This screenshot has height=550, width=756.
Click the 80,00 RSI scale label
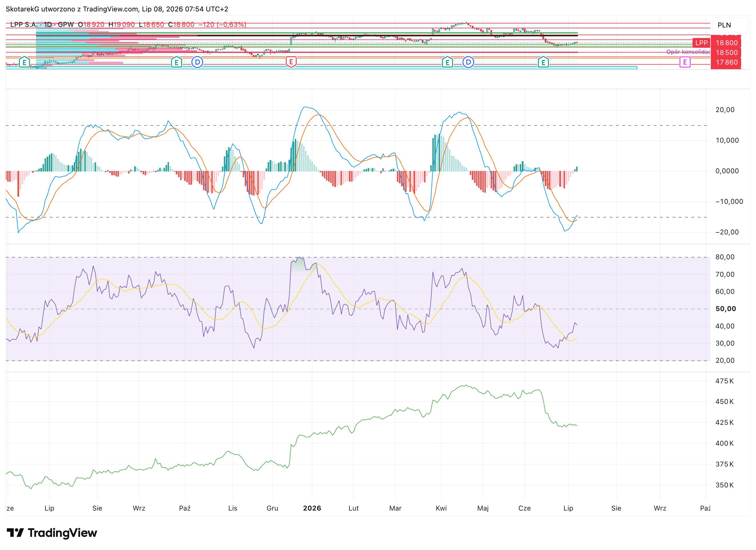coord(725,257)
